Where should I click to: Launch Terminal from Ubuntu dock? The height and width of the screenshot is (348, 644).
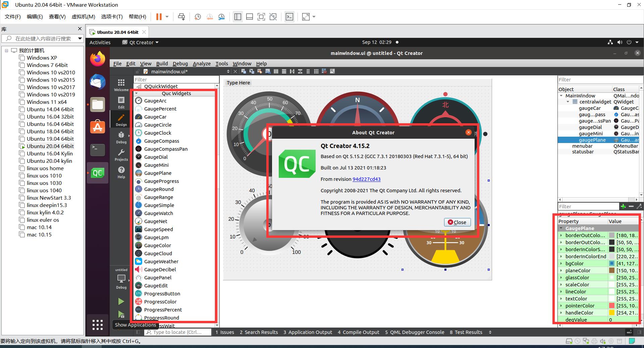pos(98,150)
